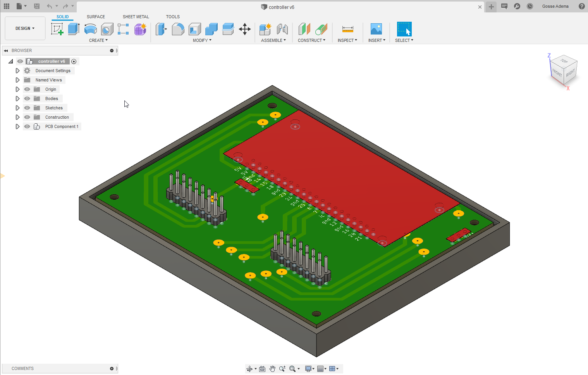Collapse the controller v6 root node
This screenshot has width=588, height=375.
pos(11,61)
